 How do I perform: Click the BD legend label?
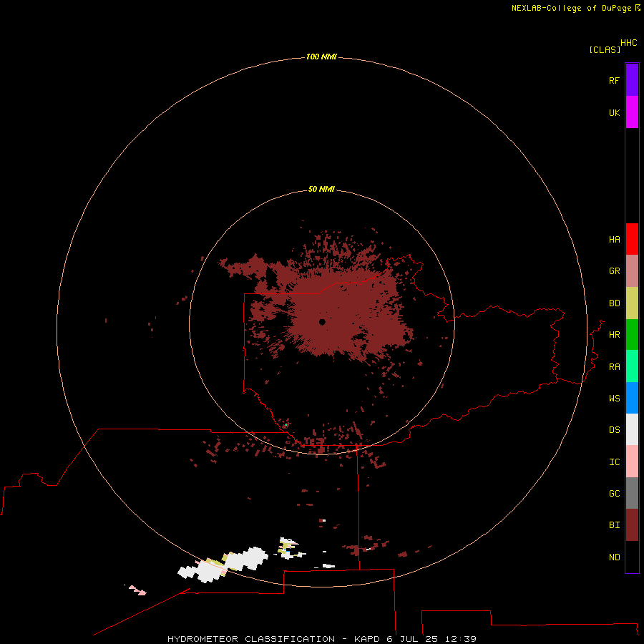pos(614,303)
